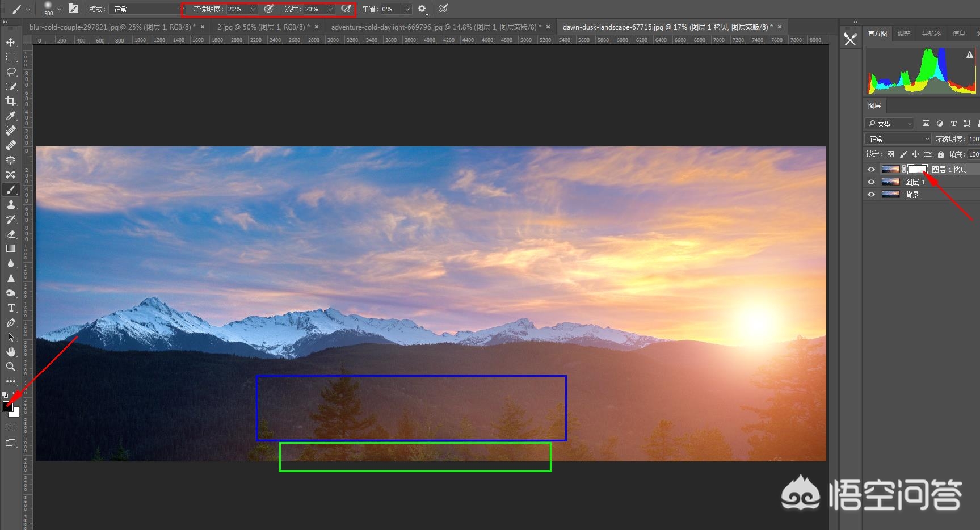Open the layer blend mode 正常 dropdown
The image size is (980, 530).
click(x=898, y=139)
